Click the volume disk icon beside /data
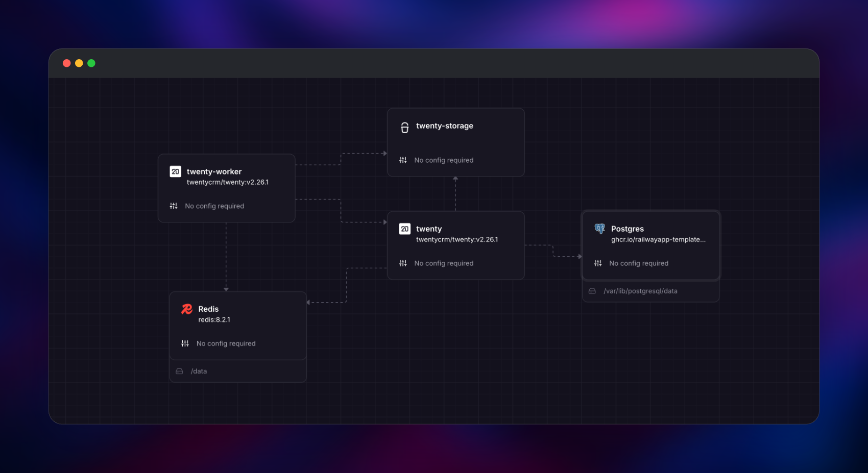This screenshot has width=868, height=473. [x=179, y=371]
